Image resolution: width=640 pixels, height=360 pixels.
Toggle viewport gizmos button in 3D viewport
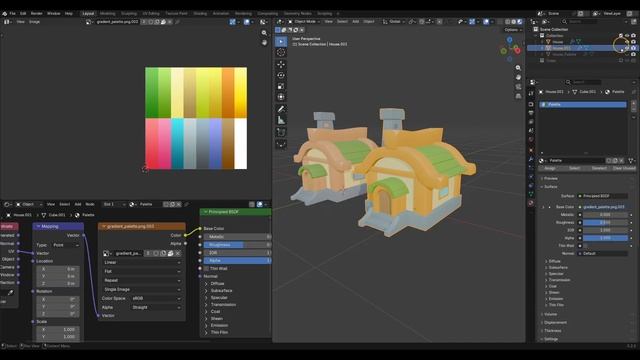pyautogui.click(x=472, y=22)
